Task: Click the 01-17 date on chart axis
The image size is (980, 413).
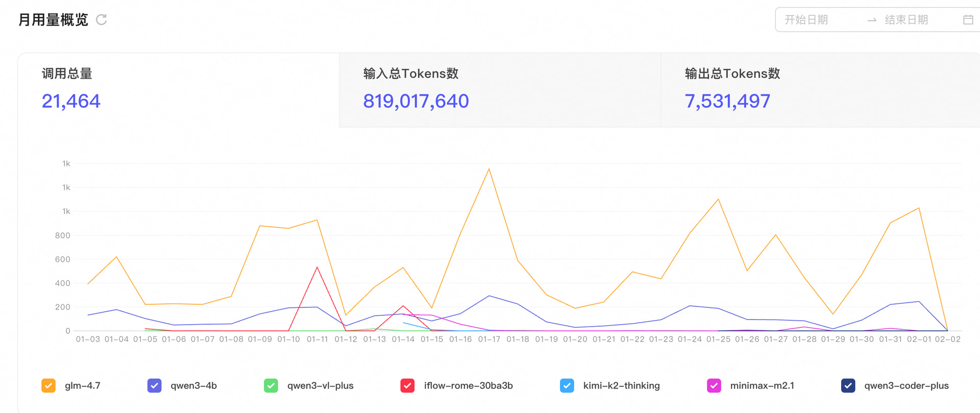Action: 489,339
